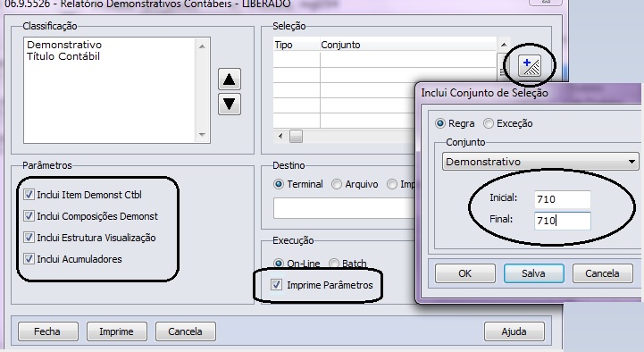This screenshot has width=644, height=352.
Task: Disable Inclui Acumuladores option
Action: 29,259
